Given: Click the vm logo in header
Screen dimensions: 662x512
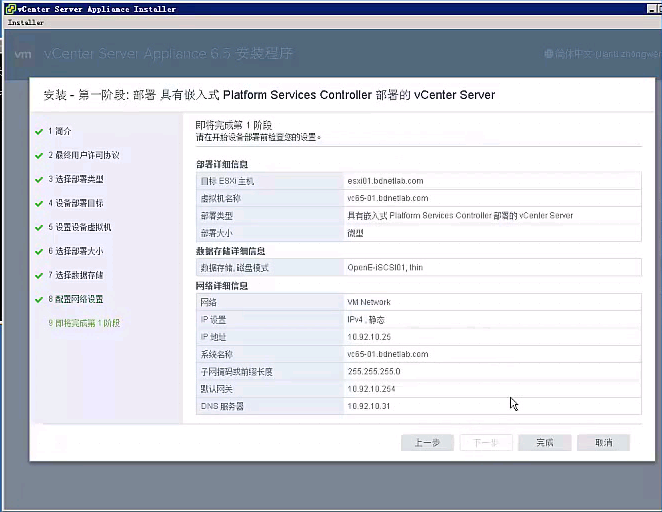Looking at the screenshot, I should [x=23, y=54].
